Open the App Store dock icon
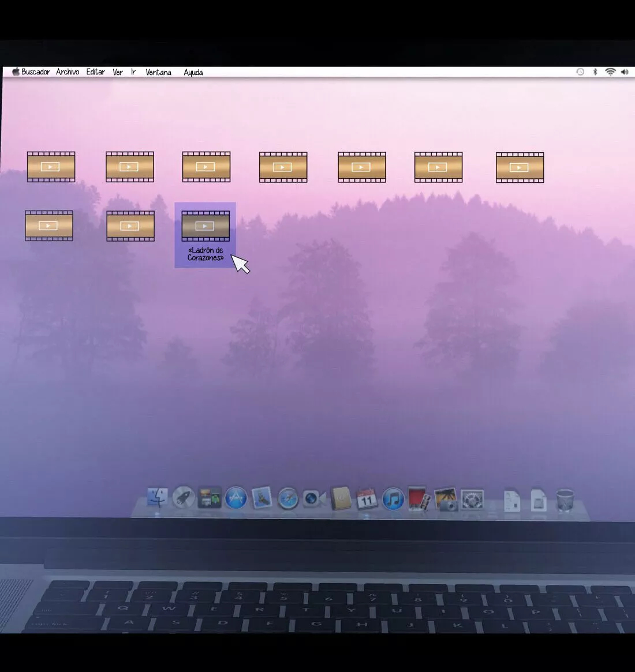Viewport: 635px width, 672px height. 236,498
